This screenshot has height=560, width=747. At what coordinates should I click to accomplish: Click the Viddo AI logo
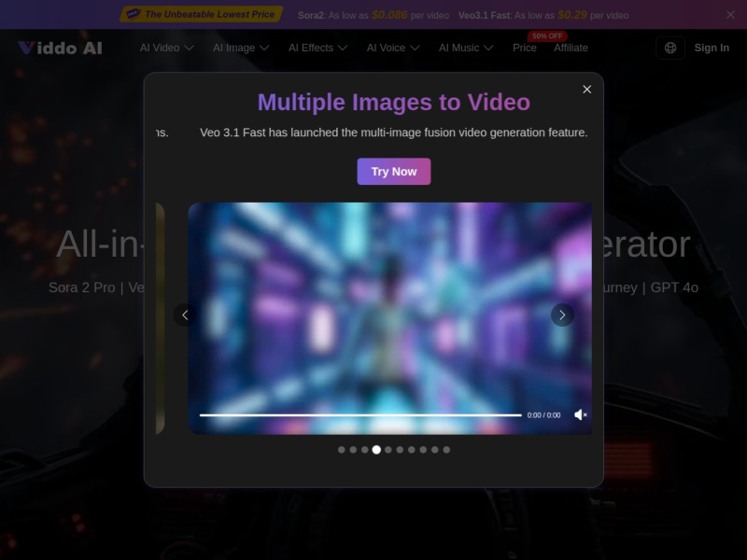(60, 48)
